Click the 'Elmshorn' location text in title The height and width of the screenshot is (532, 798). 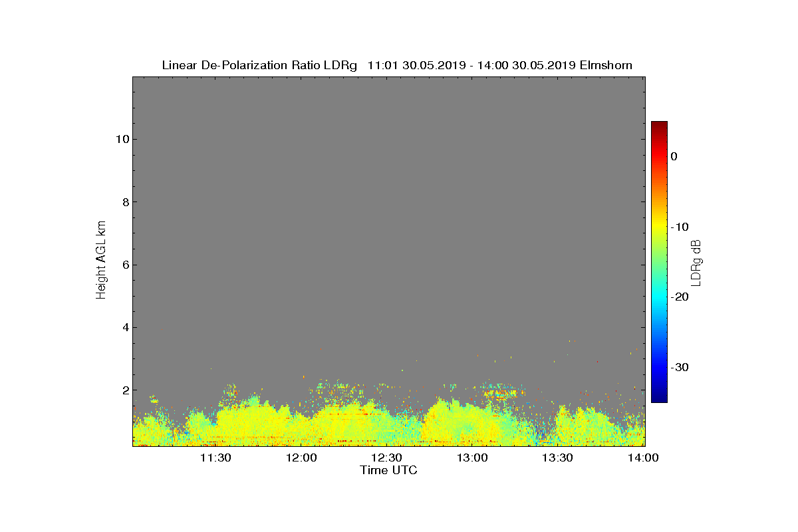606,65
